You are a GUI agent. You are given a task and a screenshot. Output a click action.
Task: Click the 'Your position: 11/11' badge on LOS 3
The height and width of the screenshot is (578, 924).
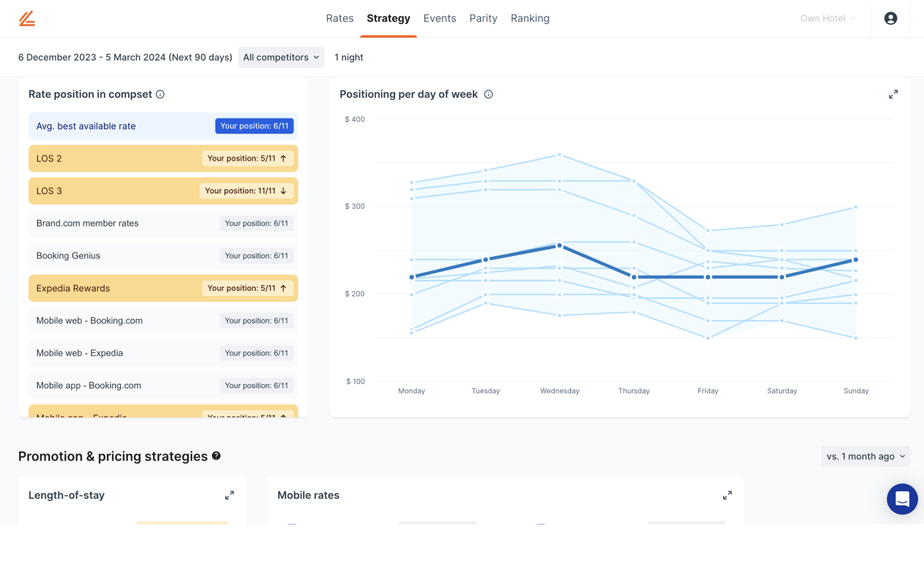pos(246,191)
